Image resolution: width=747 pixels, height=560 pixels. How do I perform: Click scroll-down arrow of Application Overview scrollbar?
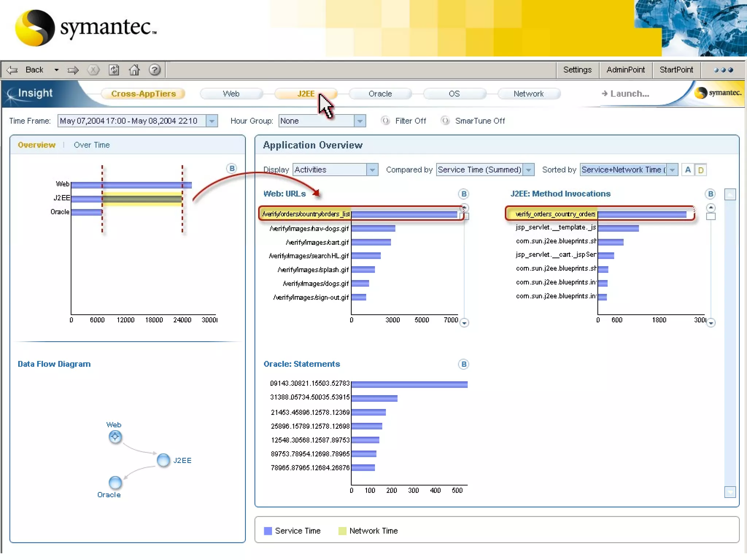coord(730,492)
